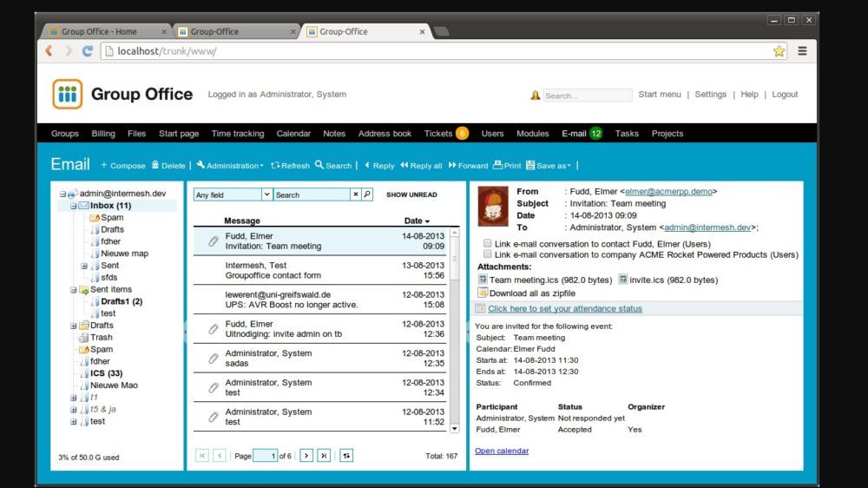Click the Print icon in email toolbar

click(x=497, y=165)
